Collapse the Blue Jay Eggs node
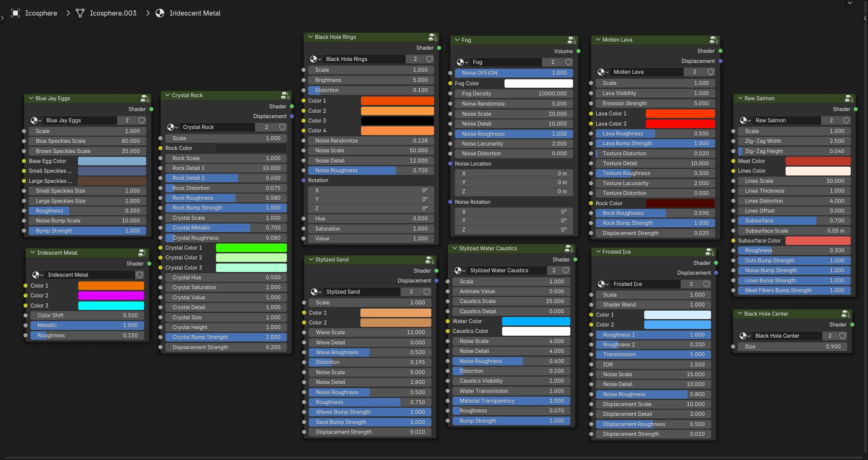This screenshot has height=460, width=868. point(31,98)
